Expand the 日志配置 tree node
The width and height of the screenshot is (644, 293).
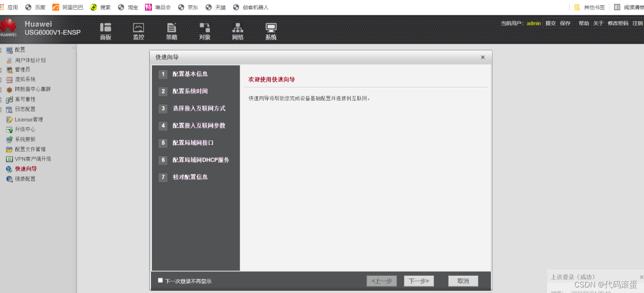1,110
